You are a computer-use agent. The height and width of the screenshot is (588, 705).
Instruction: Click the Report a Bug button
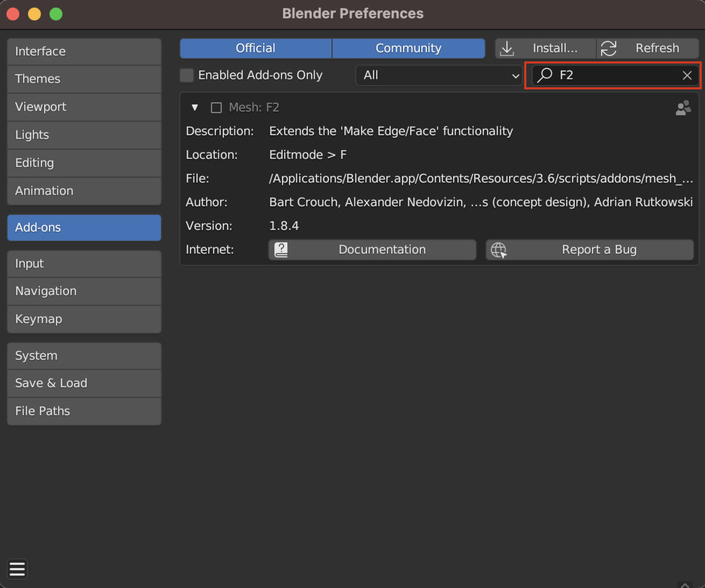pyautogui.click(x=590, y=250)
